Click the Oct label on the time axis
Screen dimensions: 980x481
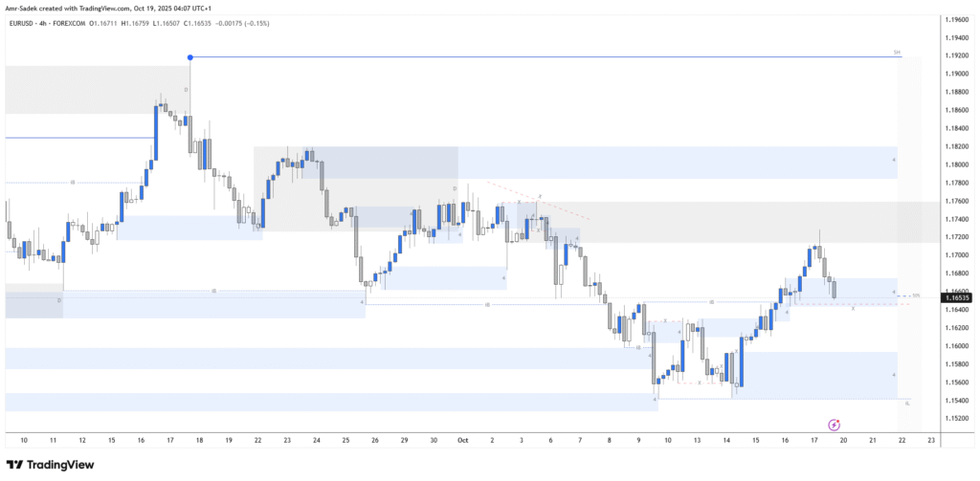[460, 440]
